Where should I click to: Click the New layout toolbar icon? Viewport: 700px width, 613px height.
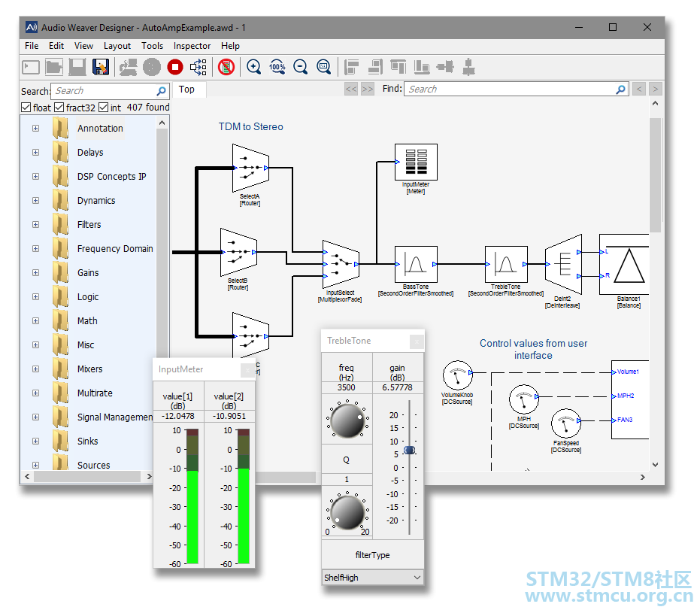coord(31,68)
